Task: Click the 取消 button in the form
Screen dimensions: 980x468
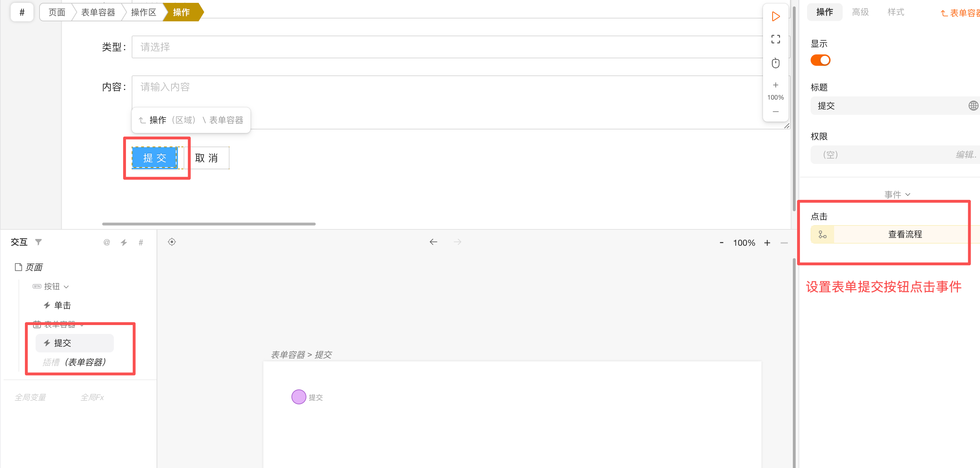Action: coord(207,158)
